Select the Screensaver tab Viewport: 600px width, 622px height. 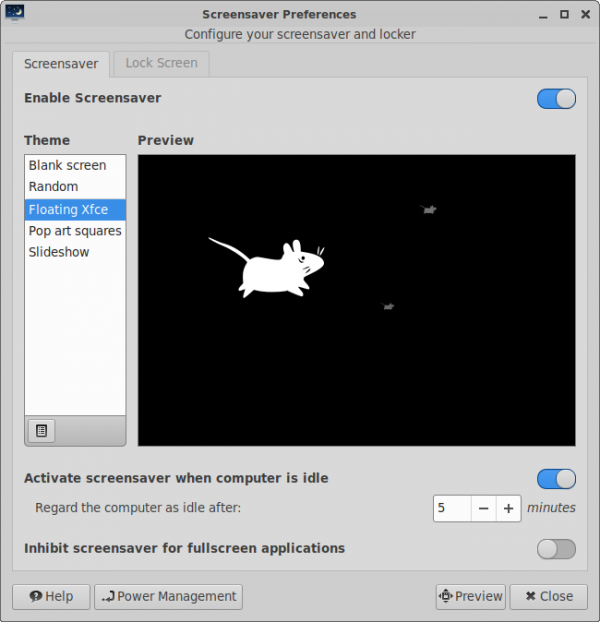[61, 63]
